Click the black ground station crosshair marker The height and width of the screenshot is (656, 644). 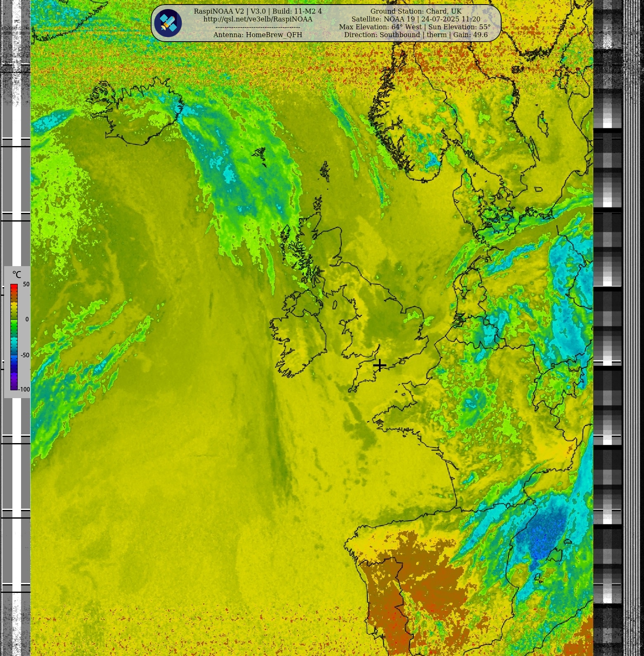[379, 365]
